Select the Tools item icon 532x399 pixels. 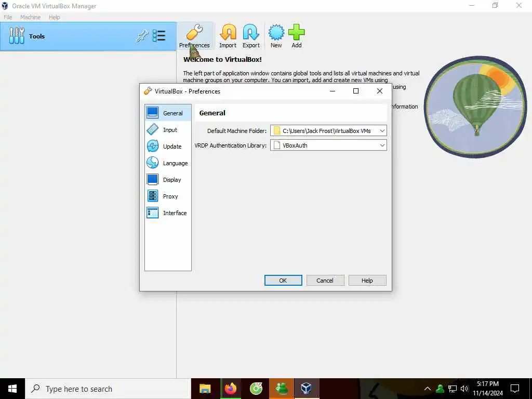17,36
